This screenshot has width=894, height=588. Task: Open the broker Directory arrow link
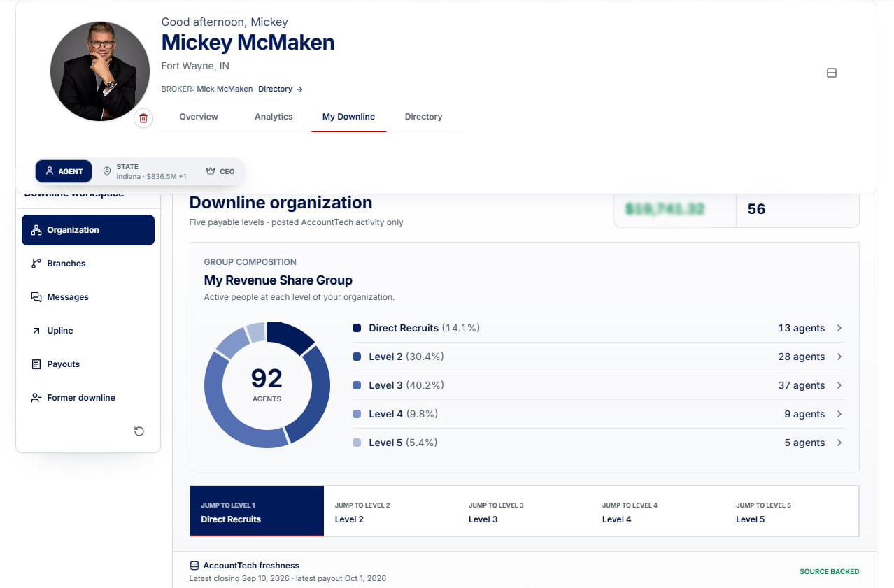[x=280, y=89]
